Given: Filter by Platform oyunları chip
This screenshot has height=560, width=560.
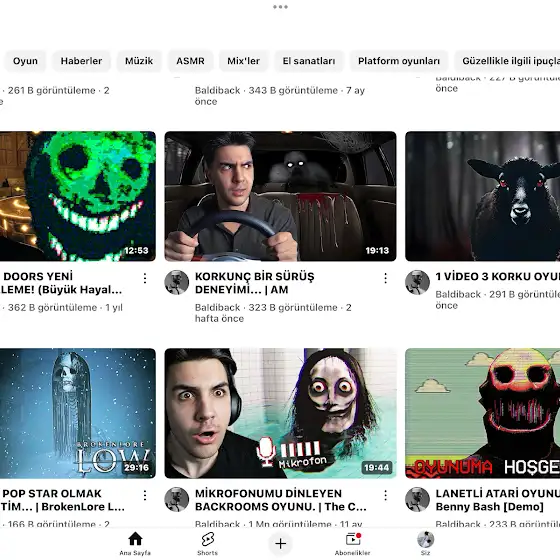Looking at the screenshot, I should pyautogui.click(x=399, y=61).
